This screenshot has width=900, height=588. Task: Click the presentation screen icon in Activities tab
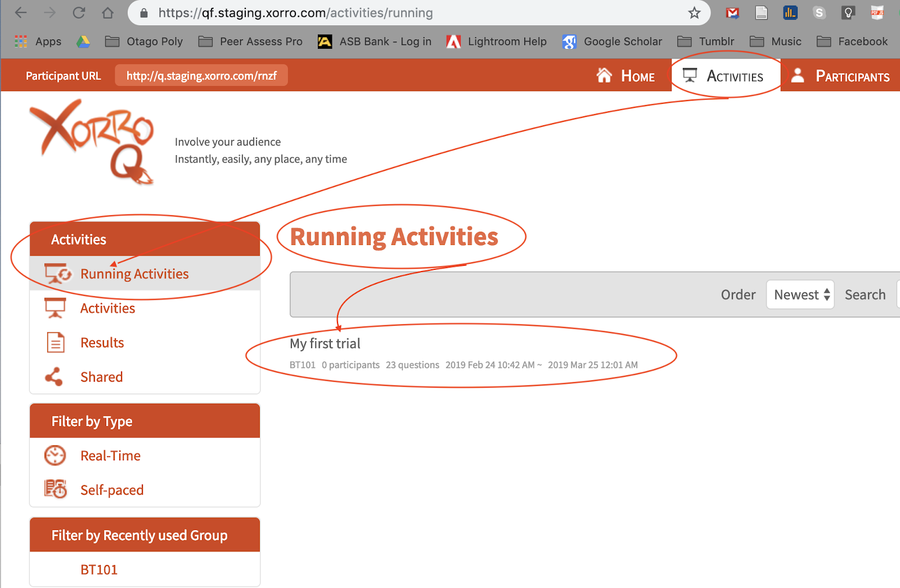[690, 75]
